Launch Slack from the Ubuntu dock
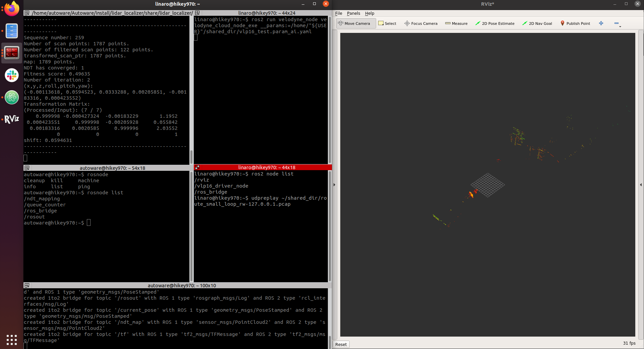The width and height of the screenshot is (644, 349). click(12, 75)
